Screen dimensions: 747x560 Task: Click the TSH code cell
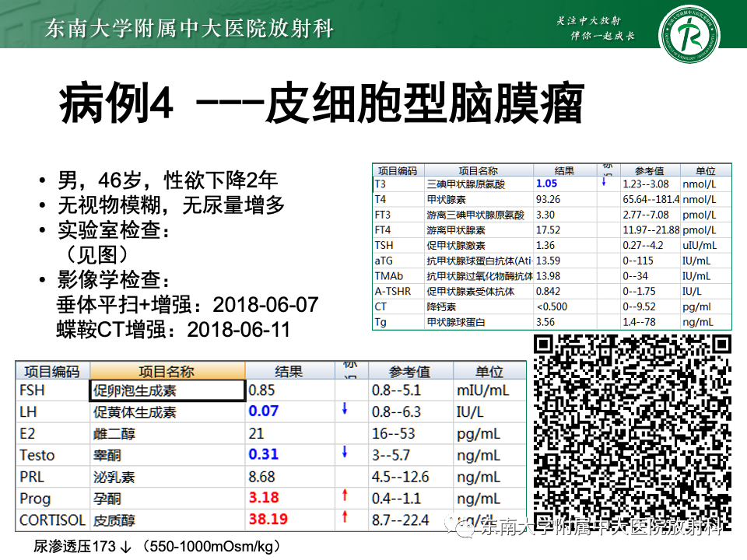click(398, 245)
